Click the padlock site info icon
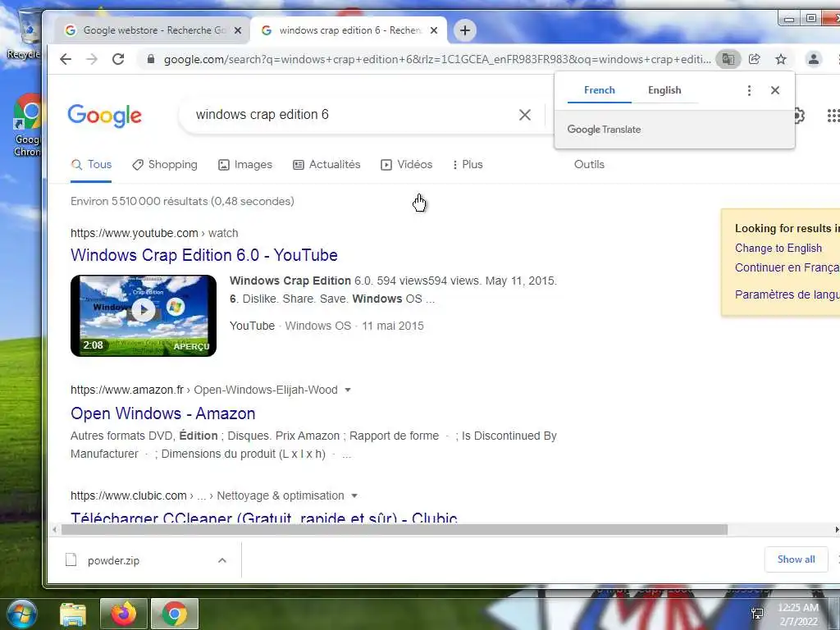Viewport: 840px width, 630px height. (151, 59)
